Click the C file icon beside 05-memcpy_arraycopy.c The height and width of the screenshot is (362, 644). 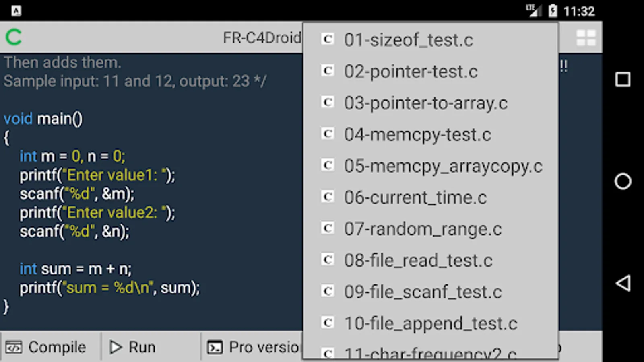[328, 165]
